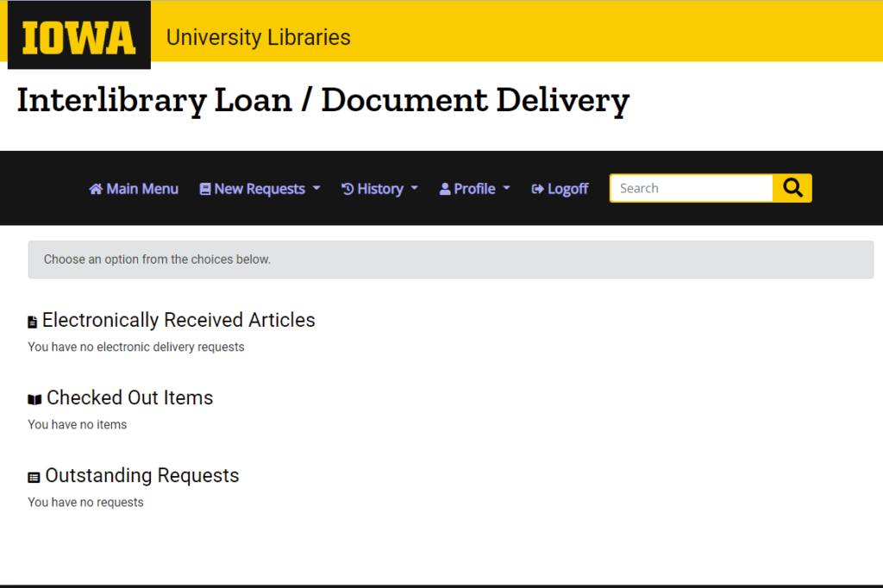883x588 pixels.
Task: Go to Main Menu
Action: pos(142,189)
